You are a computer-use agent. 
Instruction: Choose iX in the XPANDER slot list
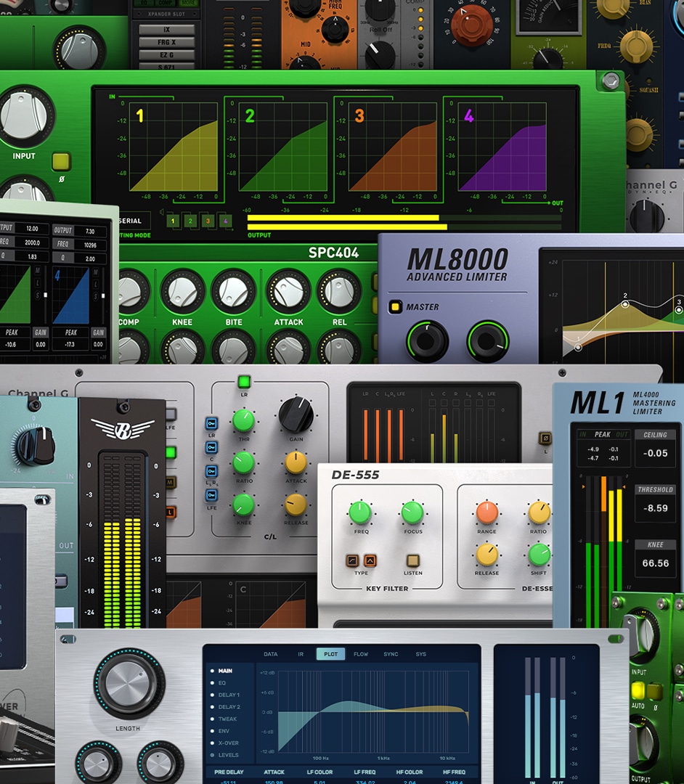[166, 30]
